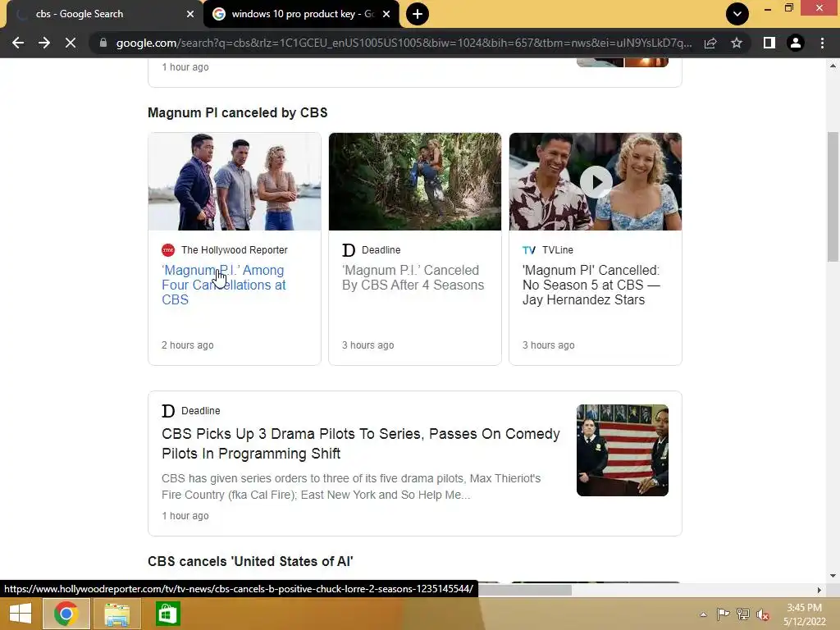This screenshot has width=840, height=630.
Task: Show hidden system tray icons
Action: click(x=703, y=614)
